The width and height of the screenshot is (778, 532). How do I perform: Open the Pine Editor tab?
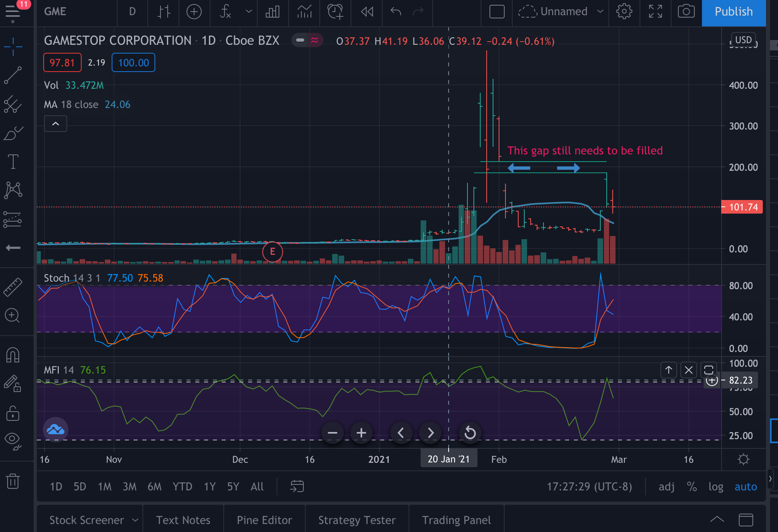264,520
